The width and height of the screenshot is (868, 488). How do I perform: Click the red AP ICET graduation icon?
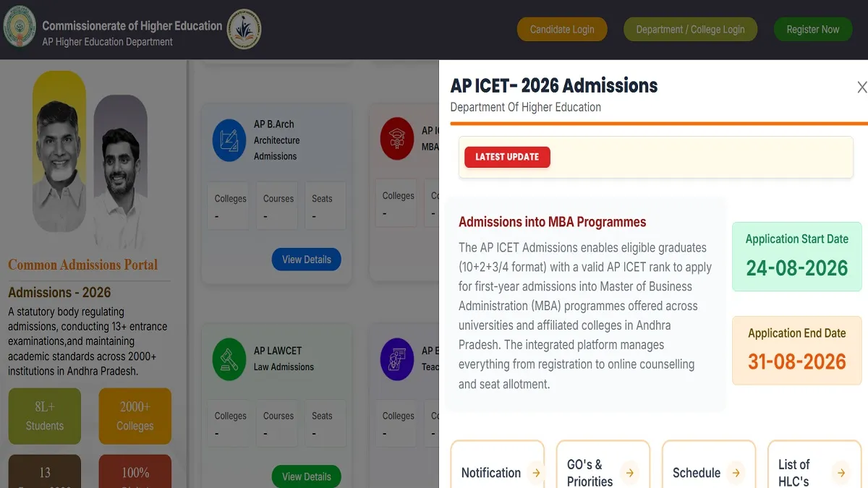pyautogui.click(x=396, y=139)
